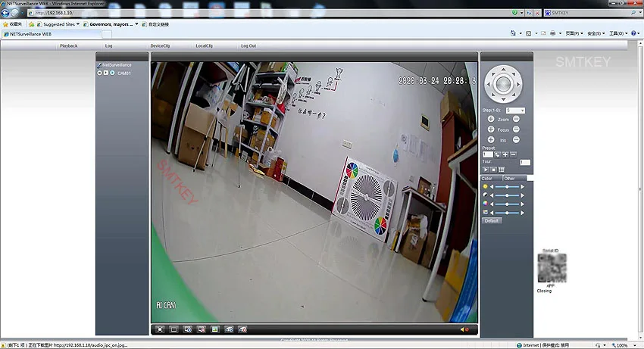This screenshot has width=644, height=349.
Task: Go back with browser back button
Action: click(x=5, y=13)
